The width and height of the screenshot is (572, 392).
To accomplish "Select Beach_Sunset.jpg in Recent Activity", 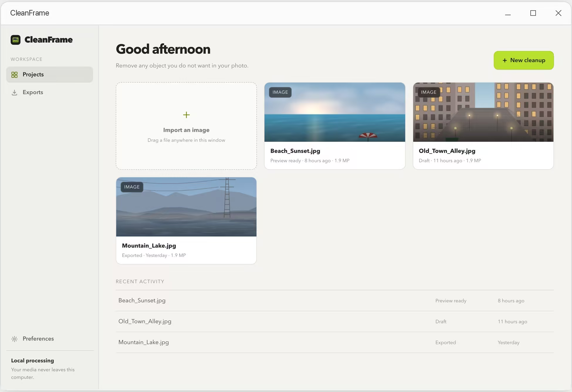I will [335, 301].
